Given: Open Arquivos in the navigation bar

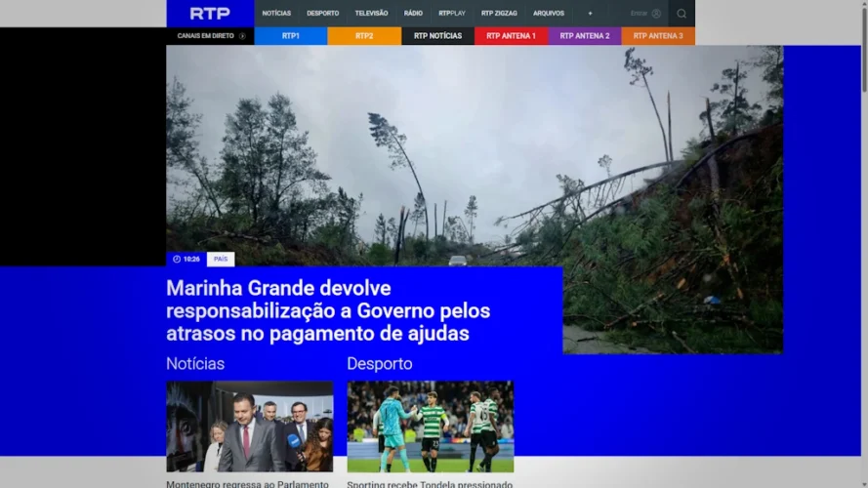Looking at the screenshot, I should tap(549, 14).
